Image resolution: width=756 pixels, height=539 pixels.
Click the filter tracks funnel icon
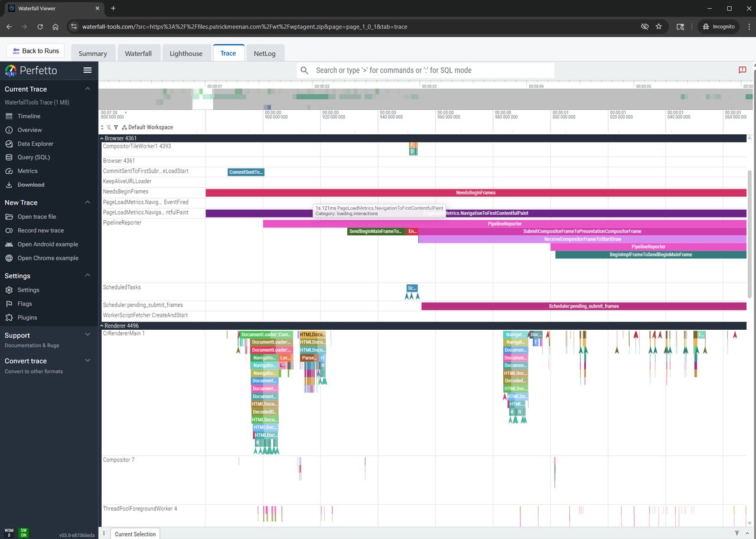[116, 127]
